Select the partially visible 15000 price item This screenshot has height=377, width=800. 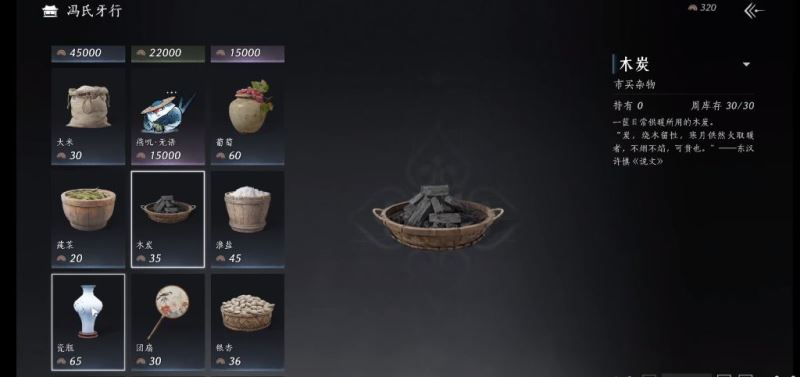(x=247, y=54)
